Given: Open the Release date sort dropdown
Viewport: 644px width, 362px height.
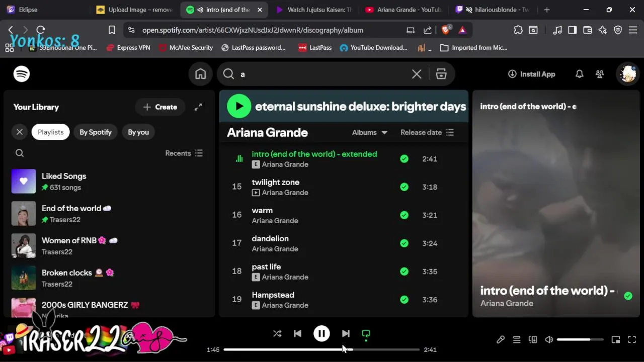Looking at the screenshot, I should (427, 132).
